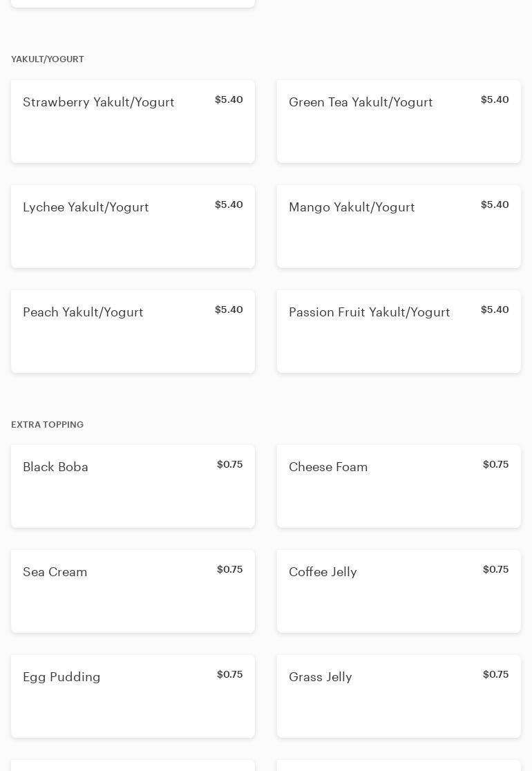Screen dimensions: 532x771
Task: Click the Extra Topping section heading
Action: (48, 425)
